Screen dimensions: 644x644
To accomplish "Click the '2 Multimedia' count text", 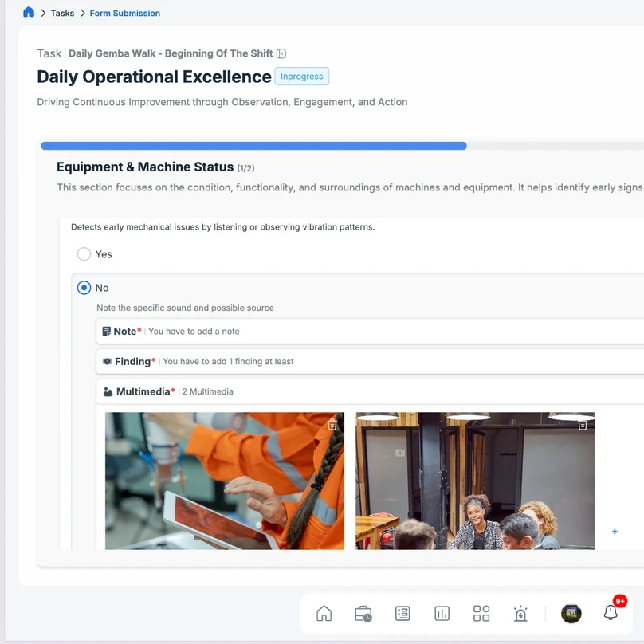I will (208, 392).
